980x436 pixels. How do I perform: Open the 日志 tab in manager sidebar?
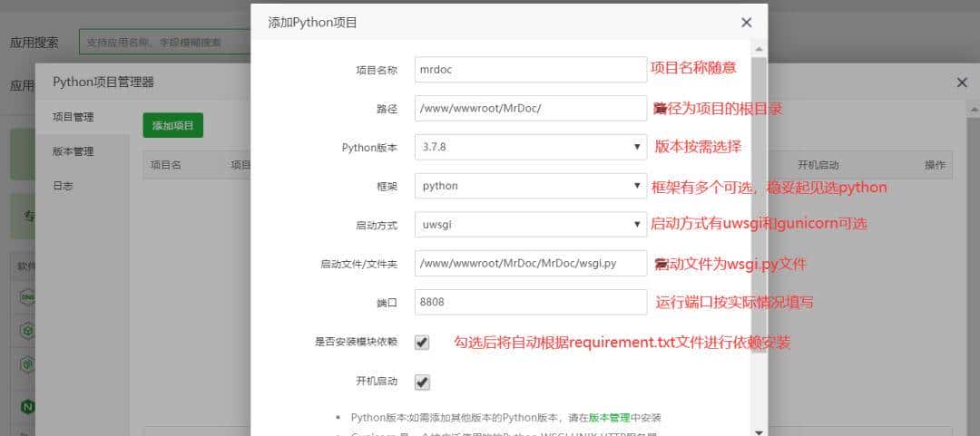(63, 186)
